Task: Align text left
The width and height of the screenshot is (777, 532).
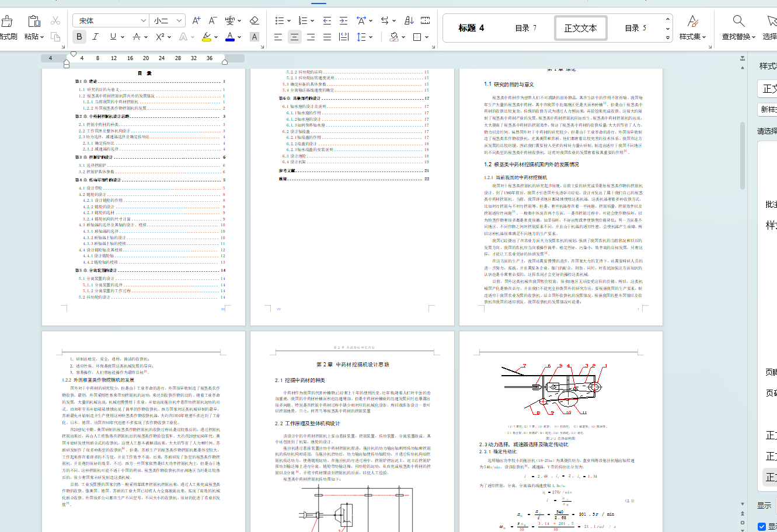Action: 278,37
